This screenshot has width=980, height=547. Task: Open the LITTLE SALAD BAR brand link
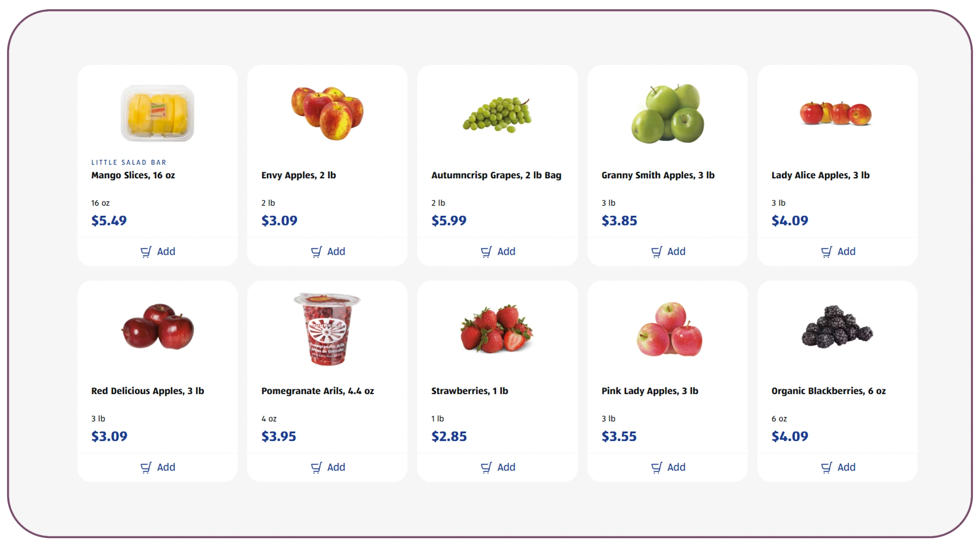pos(128,162)
